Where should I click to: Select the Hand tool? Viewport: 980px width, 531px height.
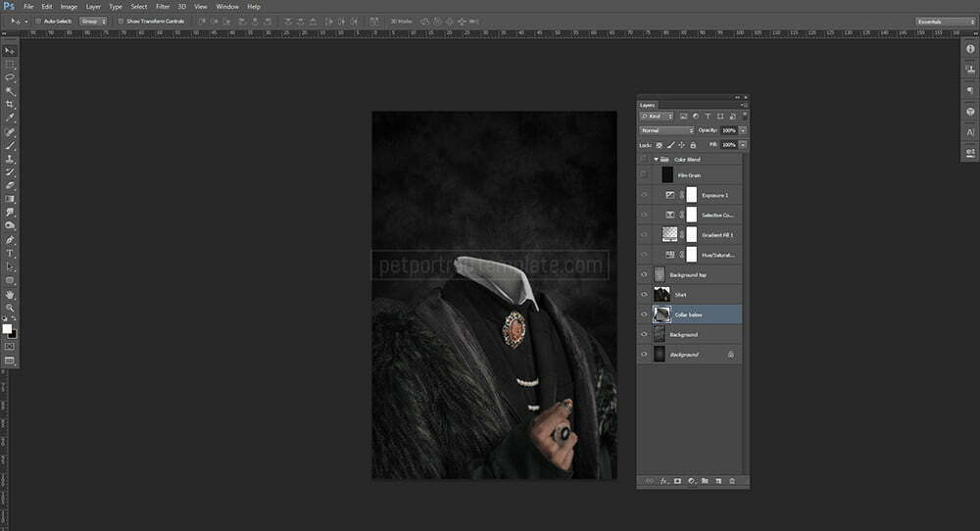(x=10, y=294)
